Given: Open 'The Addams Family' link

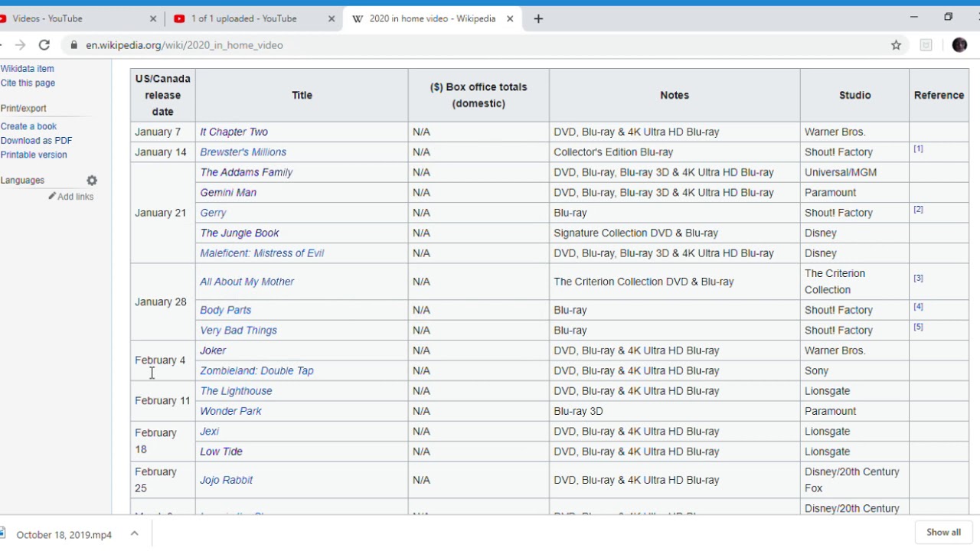Looking at the screenshot, I should click(246, 172).
